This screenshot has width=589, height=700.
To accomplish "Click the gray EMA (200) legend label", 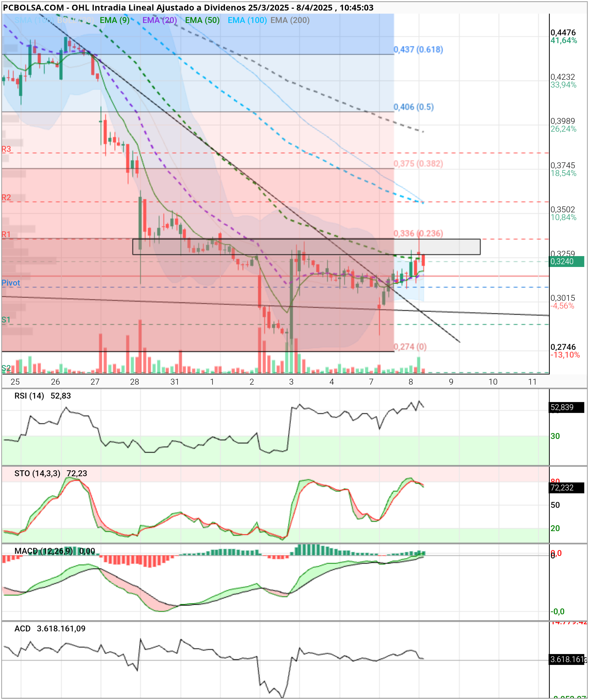I will (290, 20).
